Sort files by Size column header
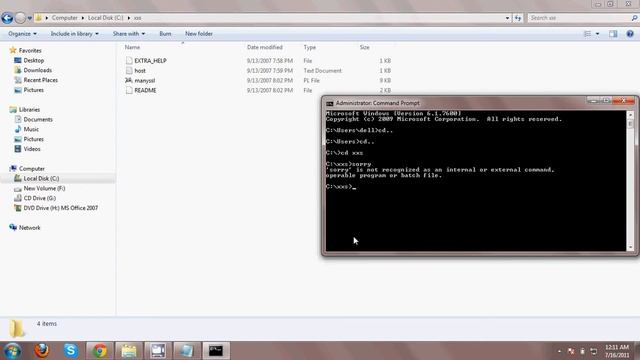 click(x=364, y=47)
